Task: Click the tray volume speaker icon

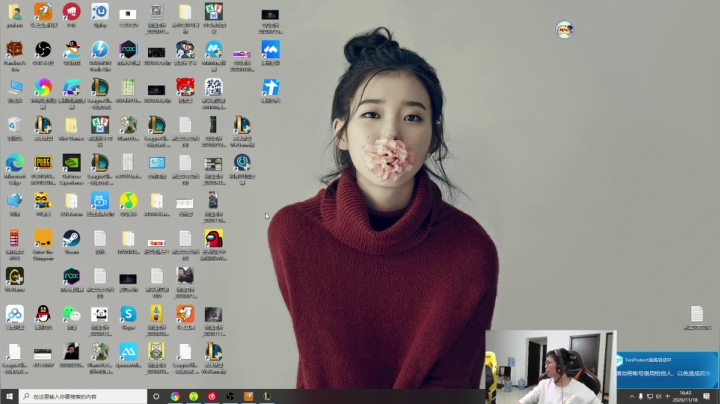Action: pyautogui.click(x=658, y=396)
